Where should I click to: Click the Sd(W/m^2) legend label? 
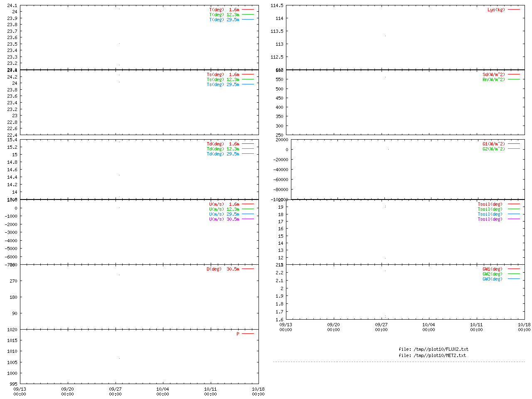(x=493, y=74)
